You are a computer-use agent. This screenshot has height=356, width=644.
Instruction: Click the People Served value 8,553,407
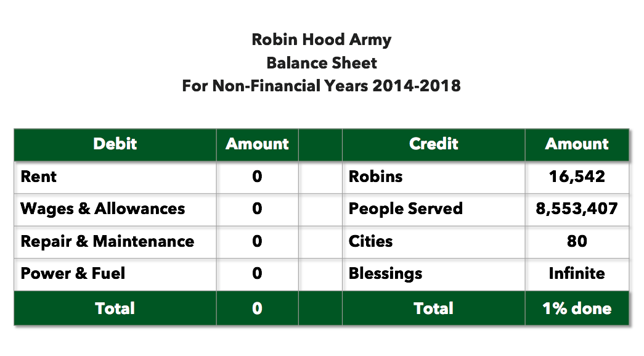(x=577, y=209)
